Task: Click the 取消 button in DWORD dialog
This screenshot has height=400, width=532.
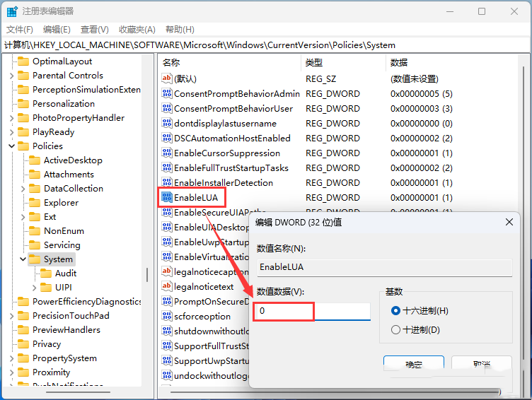Action: (x=482, y=365)
